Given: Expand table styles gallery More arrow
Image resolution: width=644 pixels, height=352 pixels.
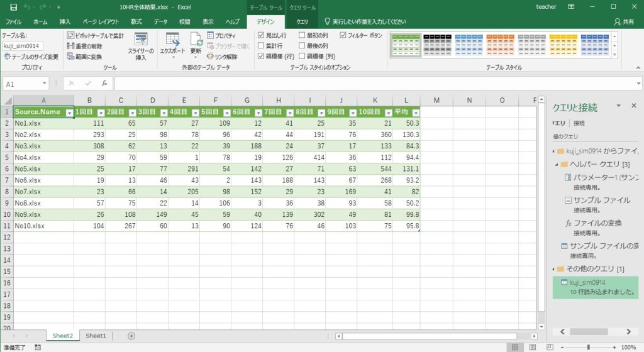Looking at the screenshot, I should [615, 54].
